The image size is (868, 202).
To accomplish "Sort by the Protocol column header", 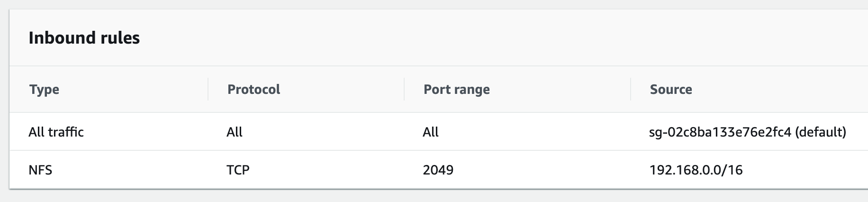I will [x=253, y=90].
